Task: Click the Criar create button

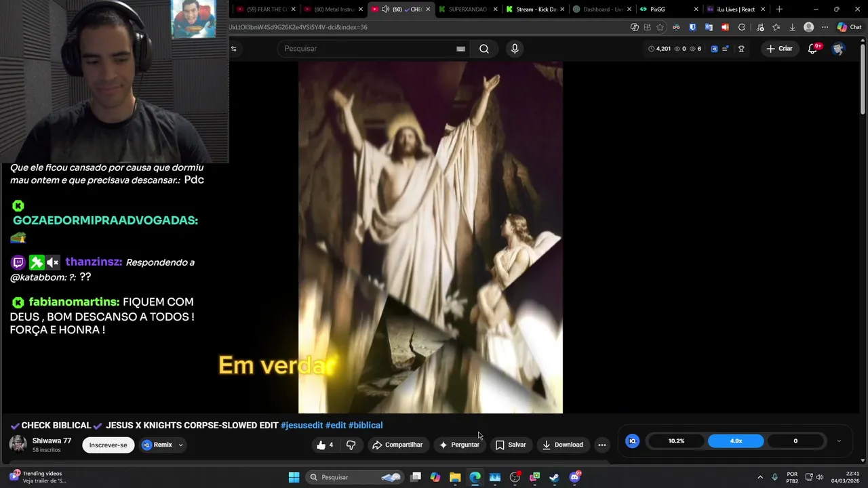Action: coord(780,49)
